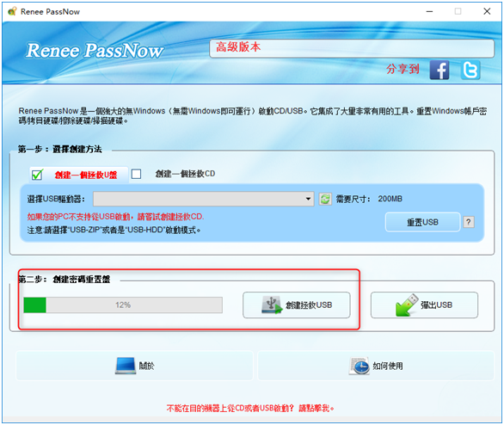Click the green arrow USB eject icon

click(407, 305)
